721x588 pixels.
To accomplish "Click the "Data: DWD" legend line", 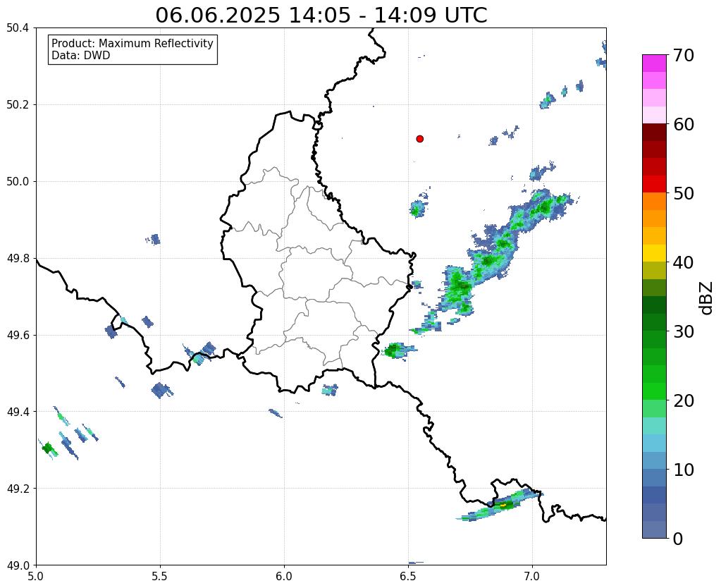I will click(x=81, y=56).
